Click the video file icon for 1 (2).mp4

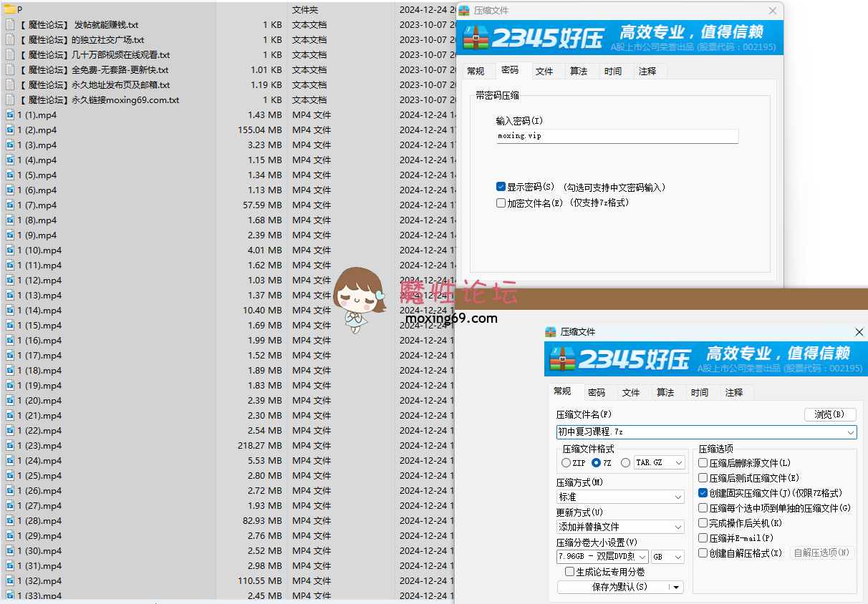[10, 130]
